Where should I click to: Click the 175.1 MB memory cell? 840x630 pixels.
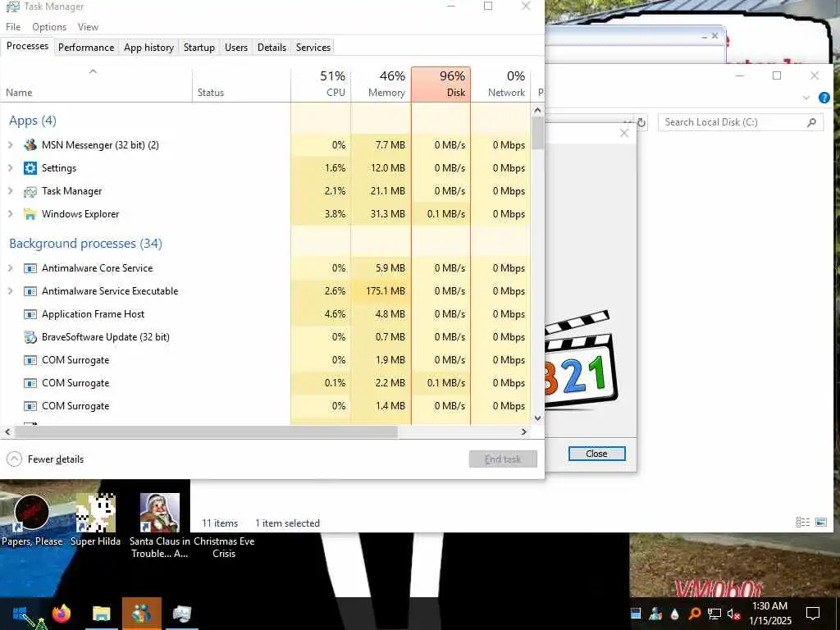point(381,291)
